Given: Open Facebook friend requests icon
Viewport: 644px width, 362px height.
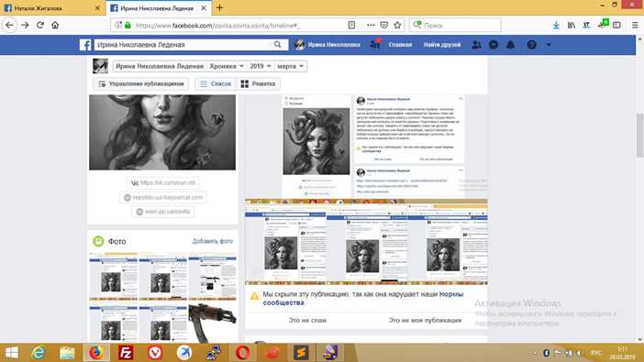Looking at the screenshot, I should click(x=476, y=45).
